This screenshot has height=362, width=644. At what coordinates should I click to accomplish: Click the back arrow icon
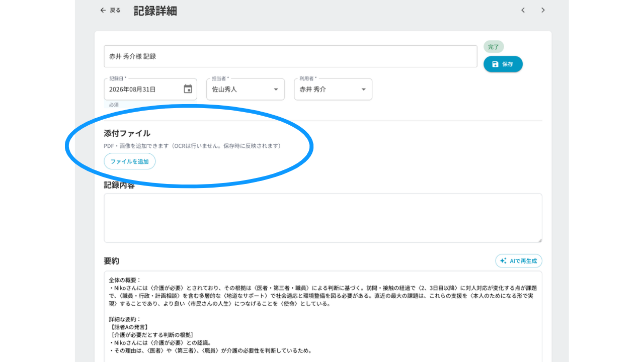click(103, 10)
